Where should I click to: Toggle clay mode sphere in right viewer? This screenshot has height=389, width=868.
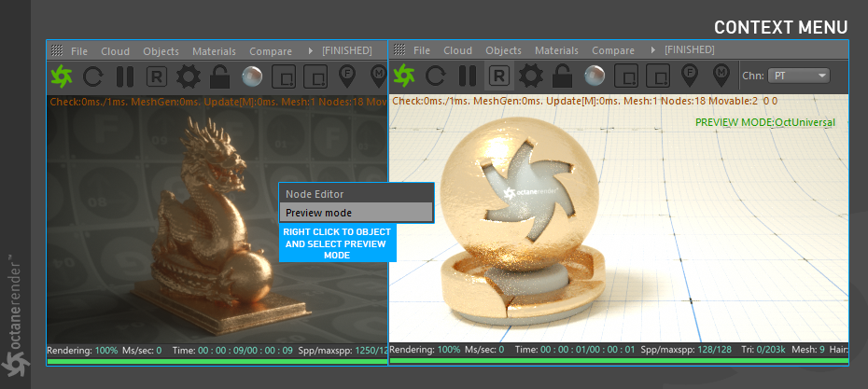[x=595, y=76]
